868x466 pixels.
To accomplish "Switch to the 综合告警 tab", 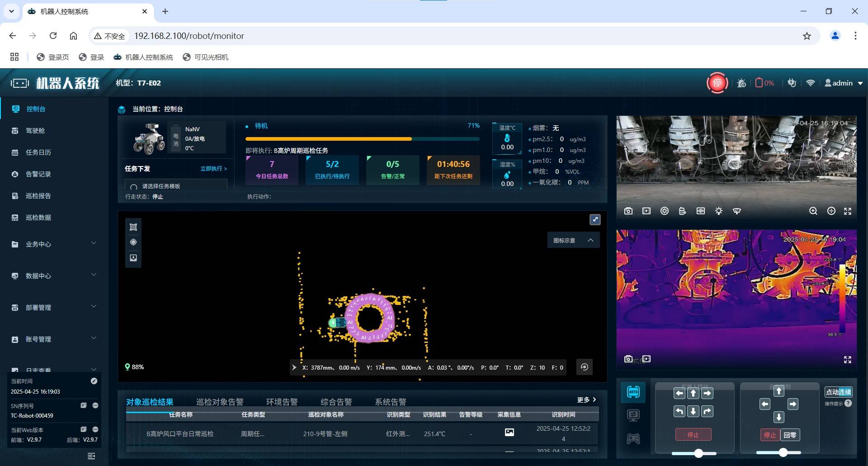I will 336,402.
